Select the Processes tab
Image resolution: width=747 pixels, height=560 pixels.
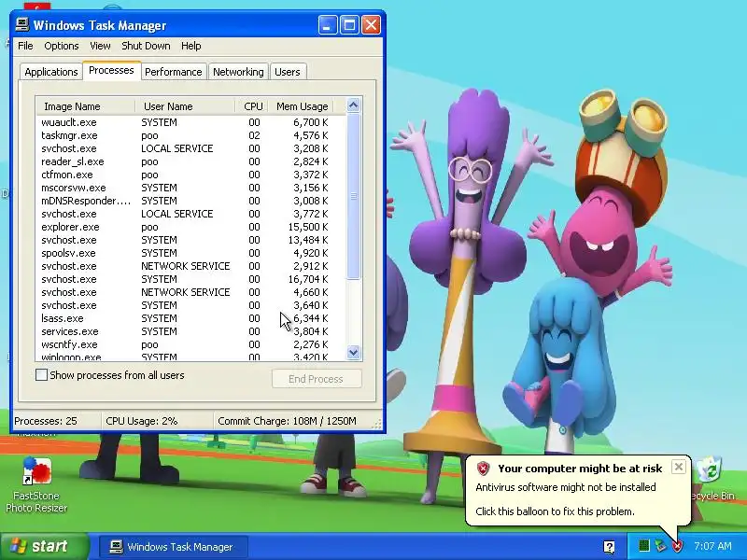point(111,71)
